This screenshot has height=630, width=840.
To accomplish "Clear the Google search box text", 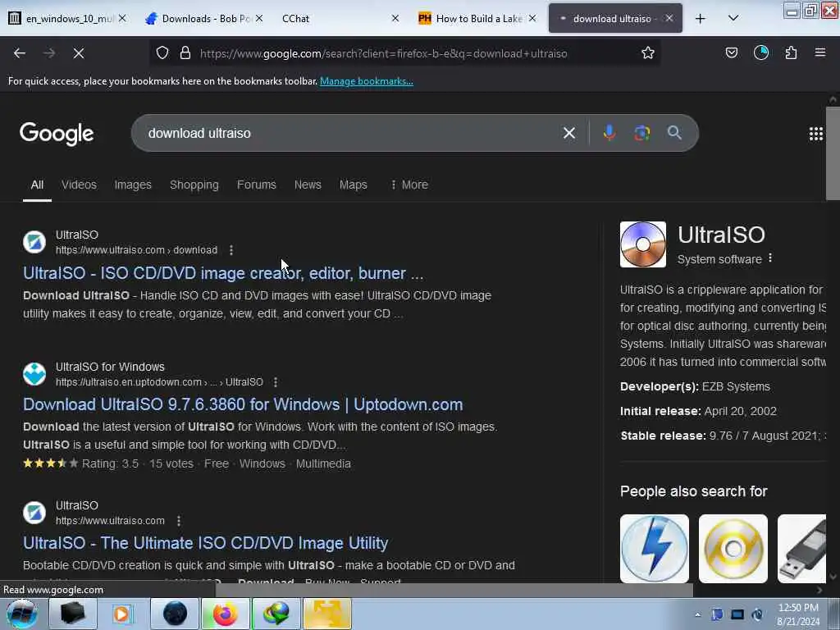I will [569, 133].
